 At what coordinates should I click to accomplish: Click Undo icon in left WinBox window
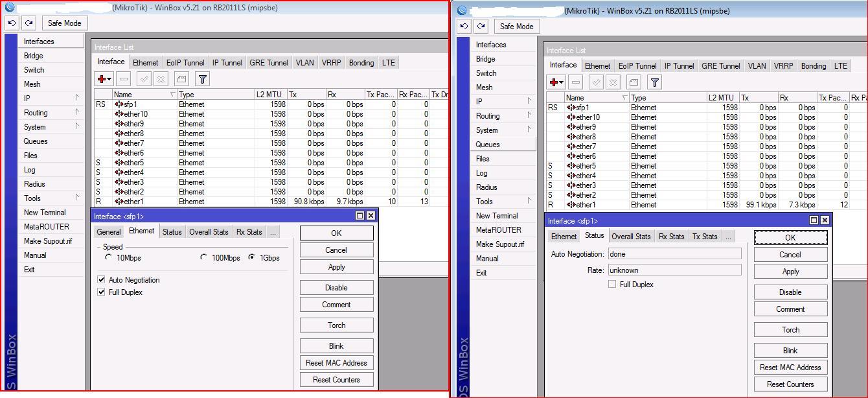[x=12, y=23]
